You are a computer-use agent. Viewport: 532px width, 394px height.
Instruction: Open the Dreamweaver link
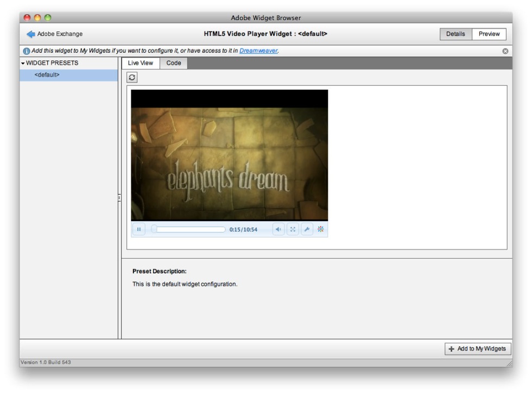(x=258, y=51)
